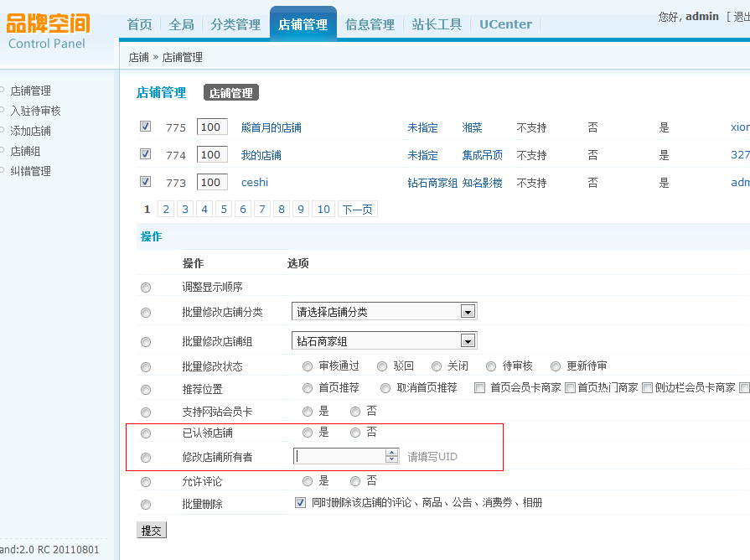Open the 钻石商家组 shop group dropdown
750x560 pixels.
click(x=385, y=341)
